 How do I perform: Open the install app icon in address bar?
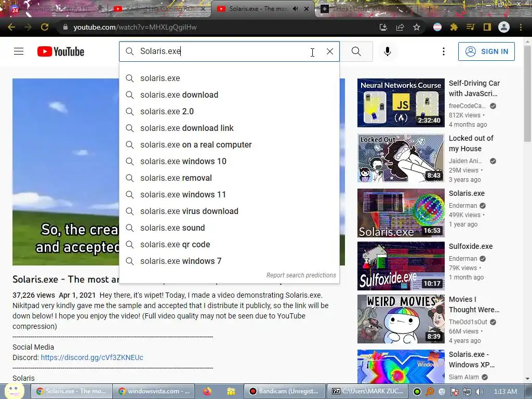pos(383,27)
